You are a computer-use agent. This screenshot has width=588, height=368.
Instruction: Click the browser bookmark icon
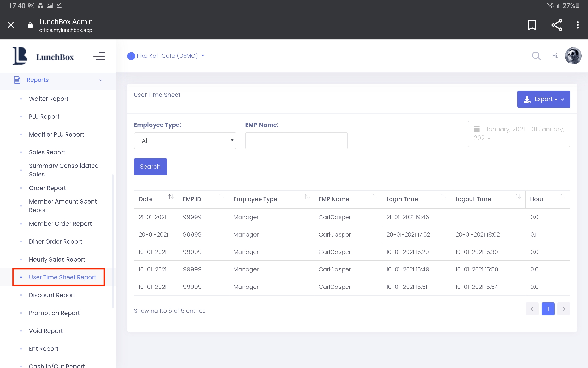click(x=532, y=25)
